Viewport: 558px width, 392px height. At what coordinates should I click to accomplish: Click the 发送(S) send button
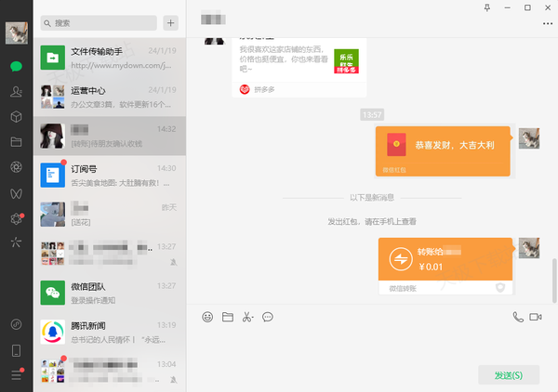(509, 375)
